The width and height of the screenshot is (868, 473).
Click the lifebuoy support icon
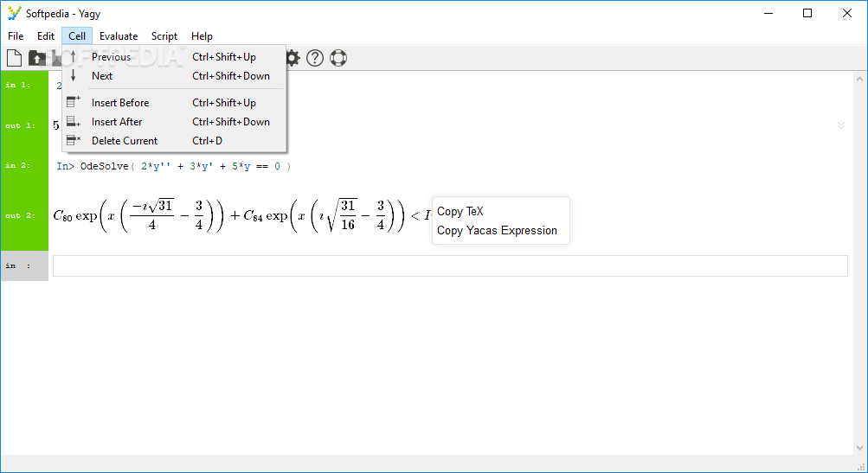338,58
